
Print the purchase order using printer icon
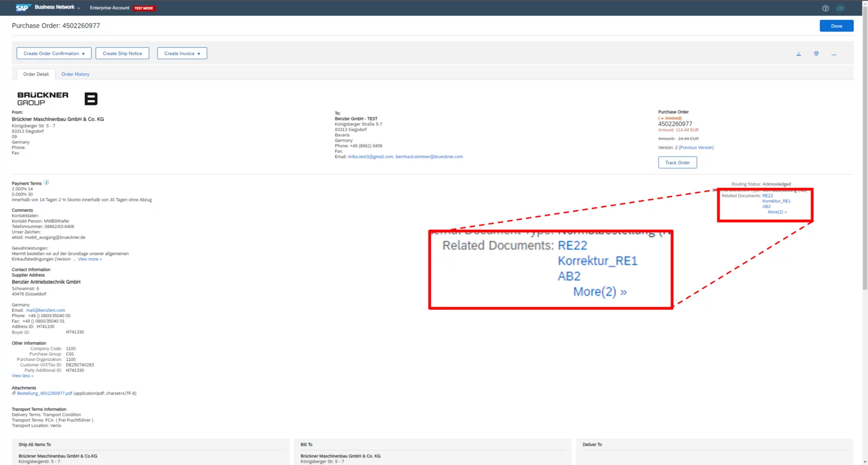(816, 54)
